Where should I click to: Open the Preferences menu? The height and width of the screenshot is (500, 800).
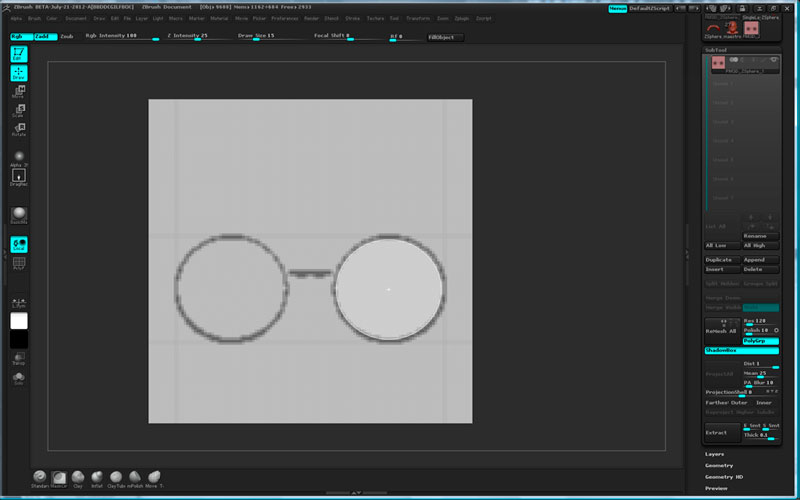tap(285, 18)
